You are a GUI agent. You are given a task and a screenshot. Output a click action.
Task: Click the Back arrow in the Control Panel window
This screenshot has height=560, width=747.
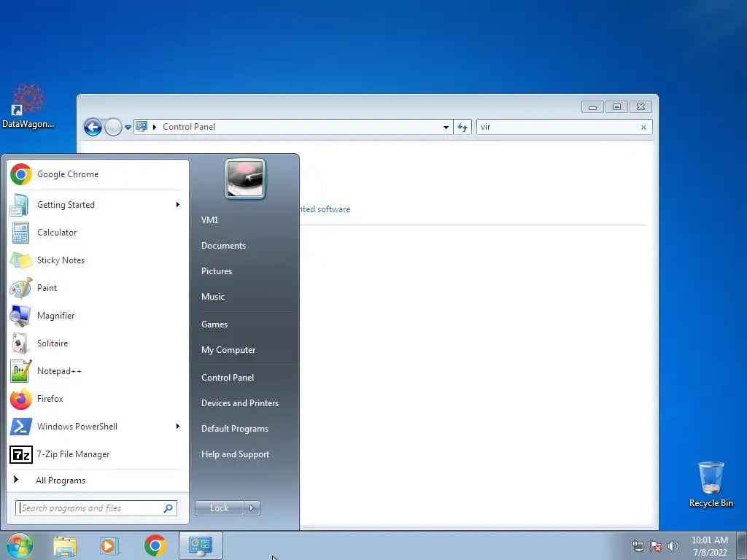point(93,127)
